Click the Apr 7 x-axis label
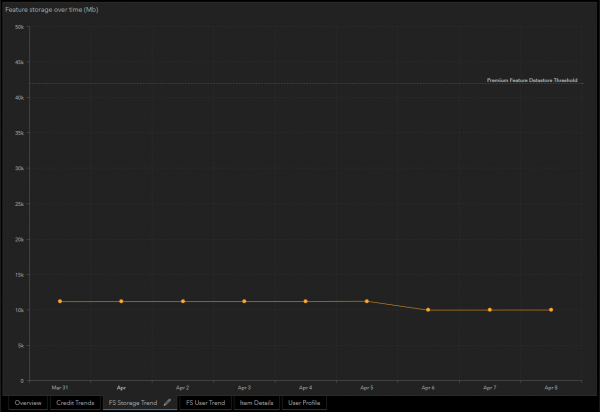The width and height of the screenshot is (600, 412). tap(490, 388)
